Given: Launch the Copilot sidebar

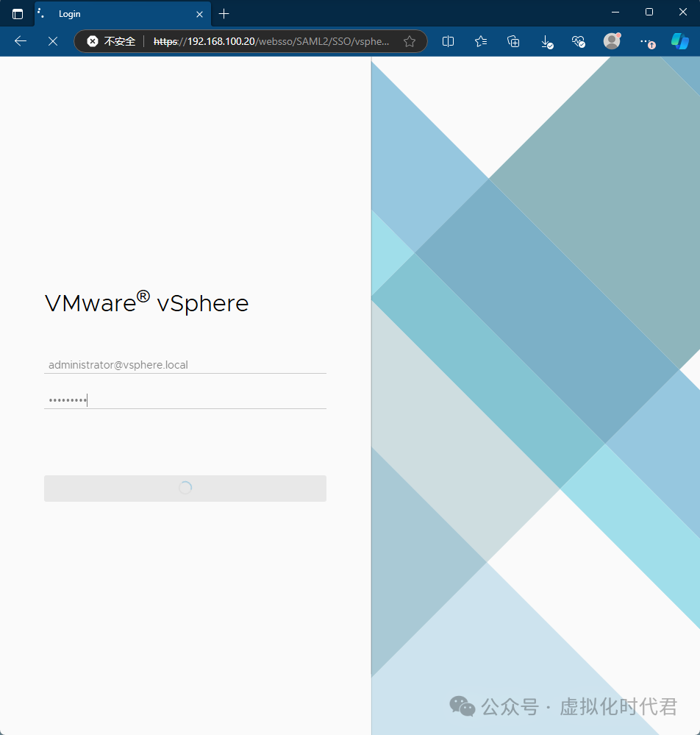Looking at the screenshot, I should (x=680, y=41).
